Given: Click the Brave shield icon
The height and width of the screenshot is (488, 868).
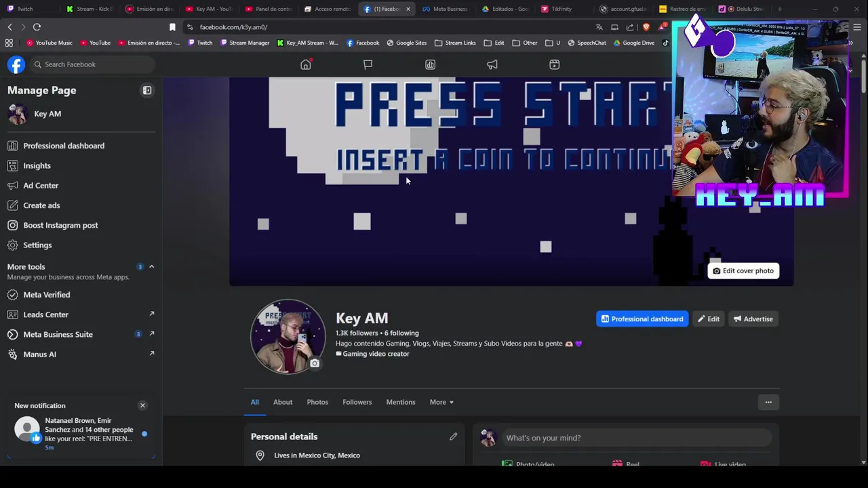Looking at the screenshot, I should [x=646, y=27].
